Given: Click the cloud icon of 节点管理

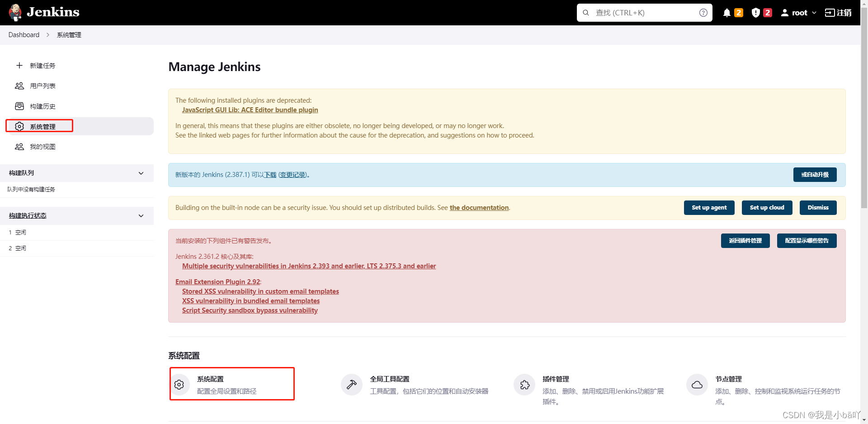Looking at the screenshot, I should pyautogui.click(x=697, y=385).
